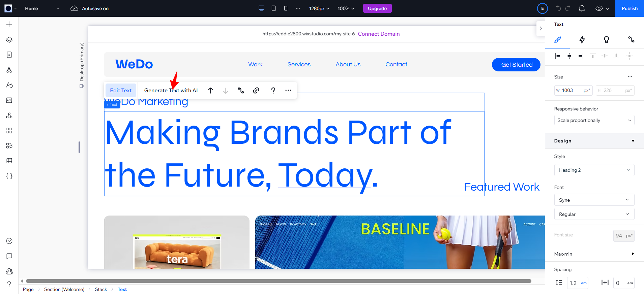Screen dimensions: 644x294
Task: Align text element to left edge
Action: (x=558, y=56)
